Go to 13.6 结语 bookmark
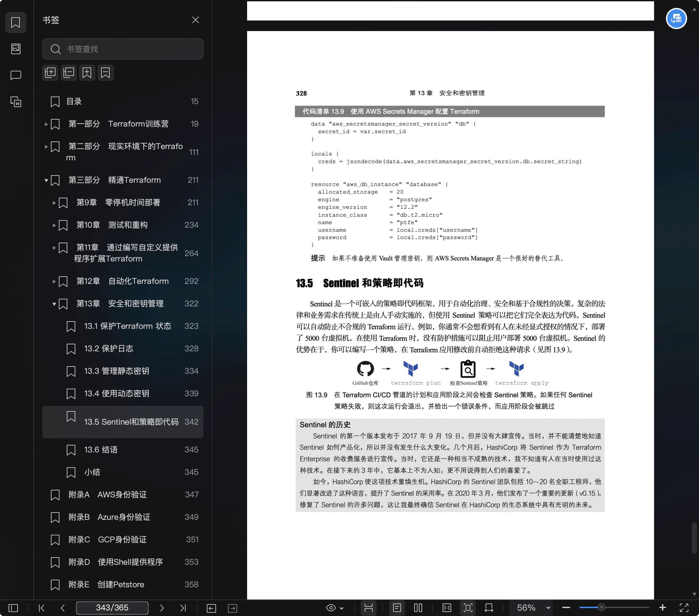This screenshot has width=699, height=616. (123, 450)
